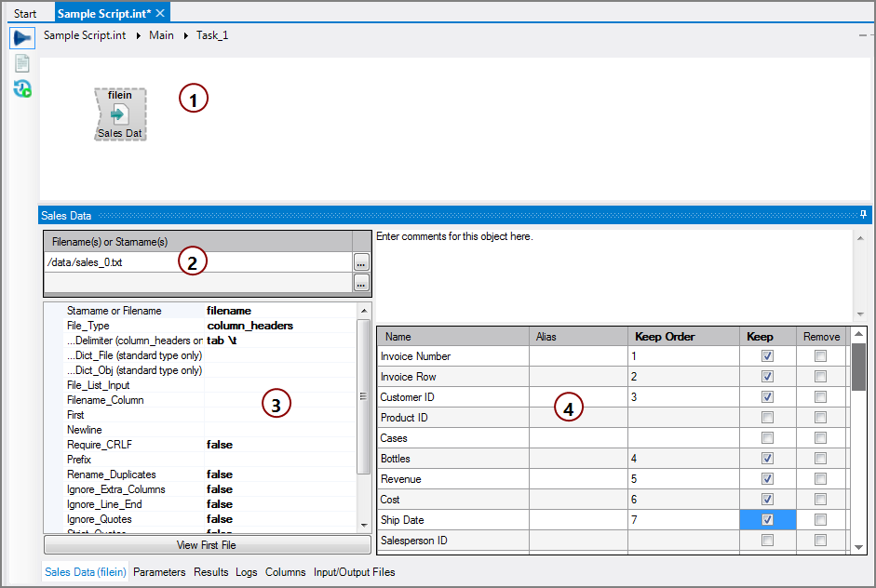Open file browser for second filename row
Viewport: 876px width, 588px height.
(x=360, y=283)
